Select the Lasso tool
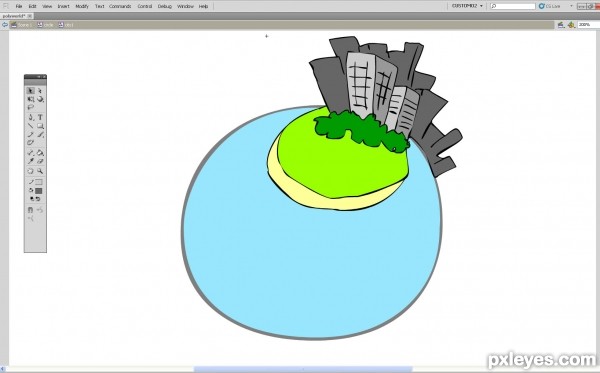600x373 pixels. click(x=31, y=108)
